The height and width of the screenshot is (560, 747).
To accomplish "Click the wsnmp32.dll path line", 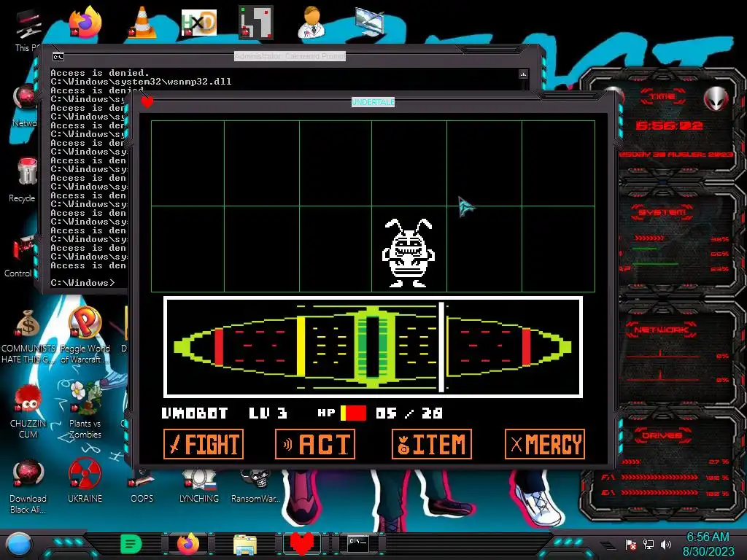I will pyautogui.click(x=141, y=82).
